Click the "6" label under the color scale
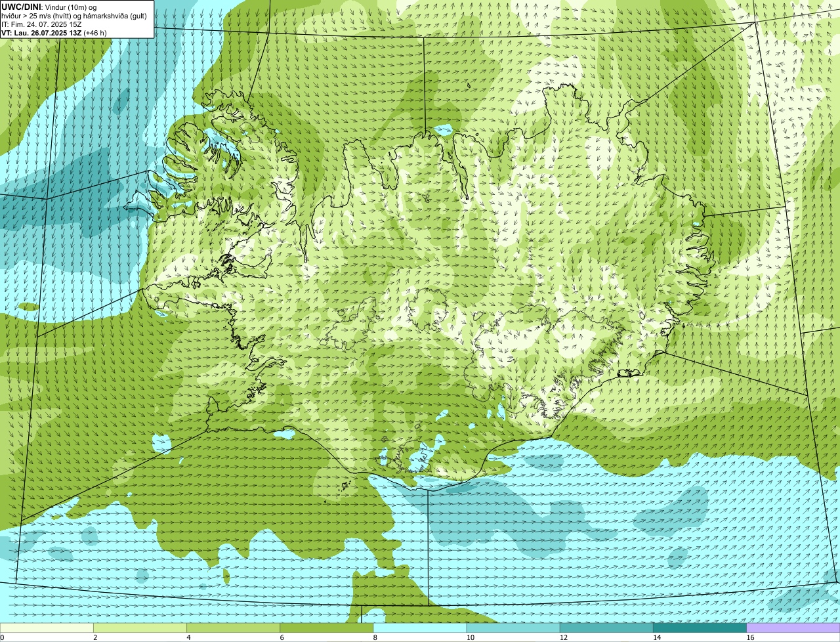Screen dimensions: 840x642 coord(282,637)
